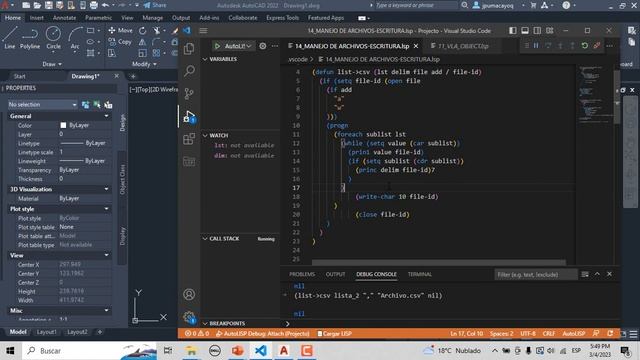Click the Rotate tool in Modify panel
The width and height of the screenshot is (640, 360).
(x=142, y=31)
